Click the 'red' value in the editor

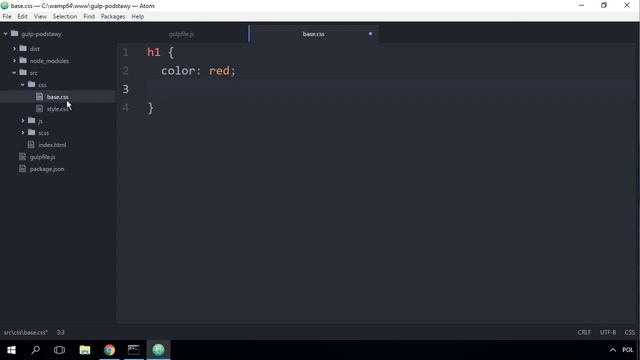pyautogui.click(x=219, y=71)
